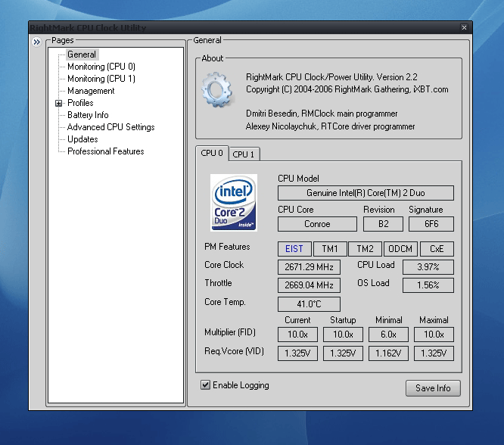Click the Startup Req.Vcore value 1.325V
The height and width of the screenshot is (445, 504).
[x=343, y=353]
